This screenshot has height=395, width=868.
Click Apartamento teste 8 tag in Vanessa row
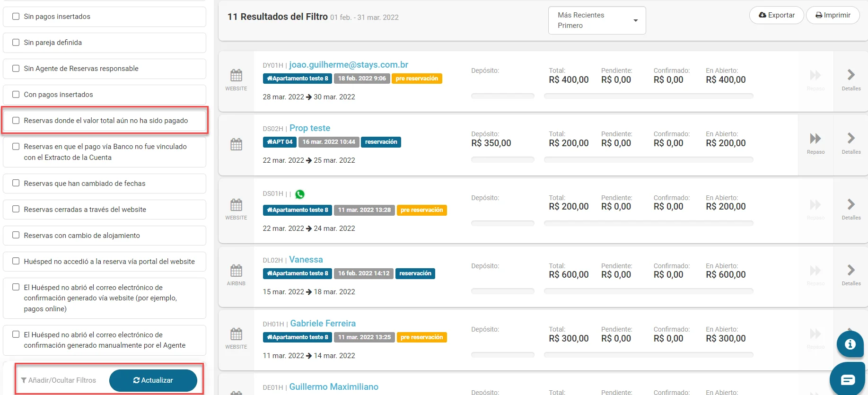tap(297, 273)
